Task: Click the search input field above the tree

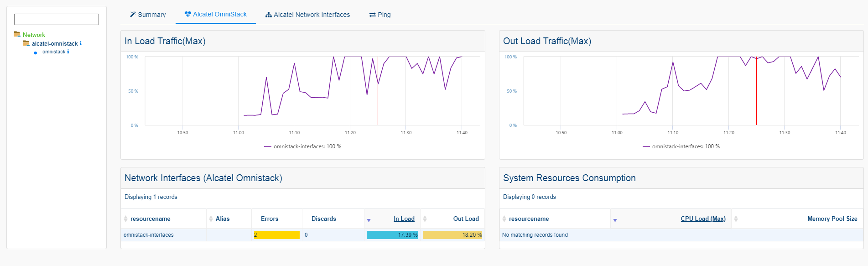Action: (x=57, y=19)
